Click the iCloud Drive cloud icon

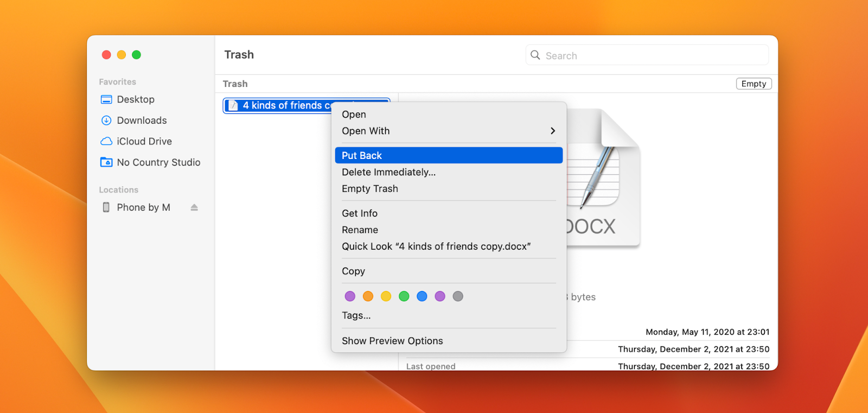coord(106,141)
